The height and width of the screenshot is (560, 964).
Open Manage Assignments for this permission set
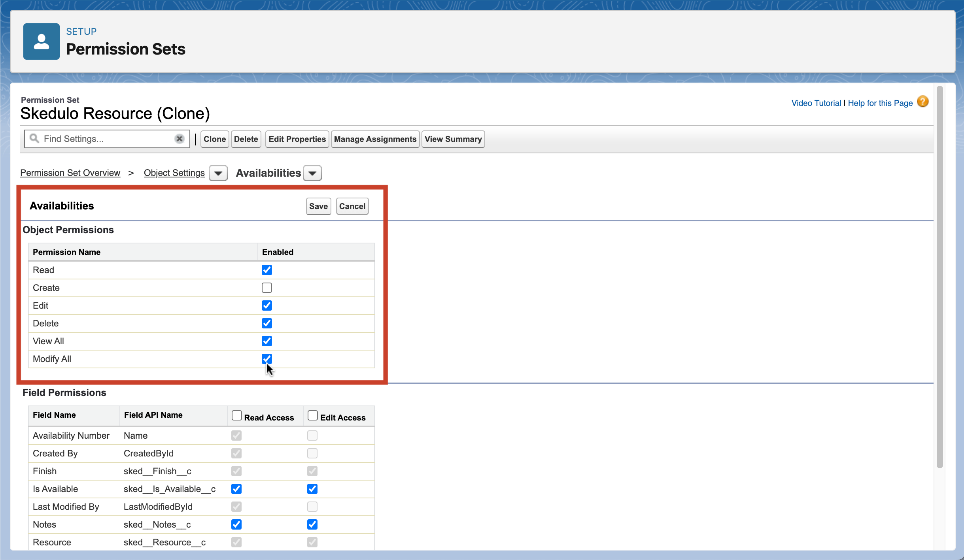374,139
